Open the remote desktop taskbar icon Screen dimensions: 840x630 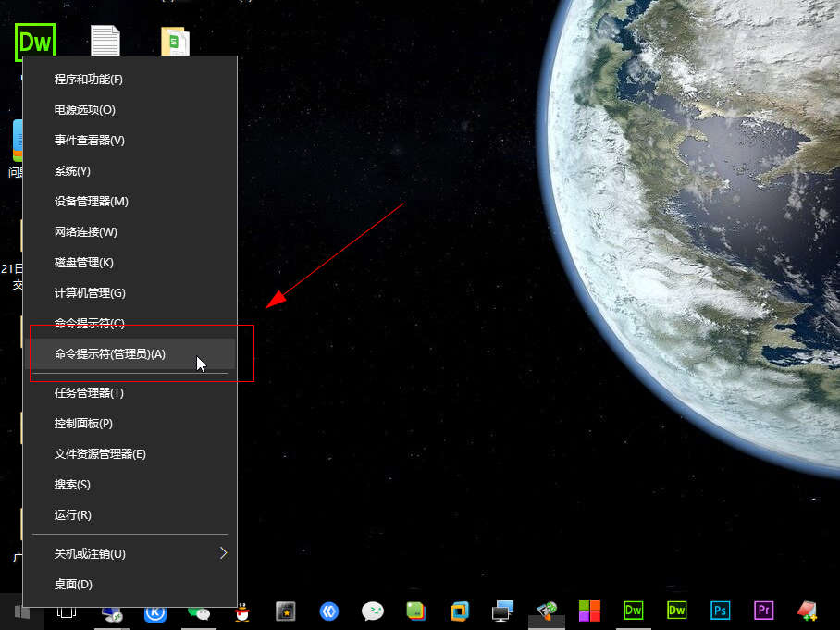click(112, 611)
